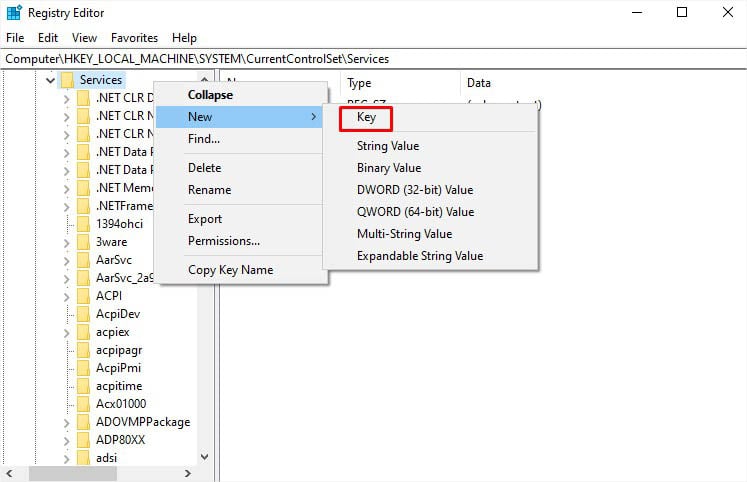This screenshot has height=482, width=747.
Task: Click the horizontal scrollbar right arrow
Action: [x=188, y=473]
